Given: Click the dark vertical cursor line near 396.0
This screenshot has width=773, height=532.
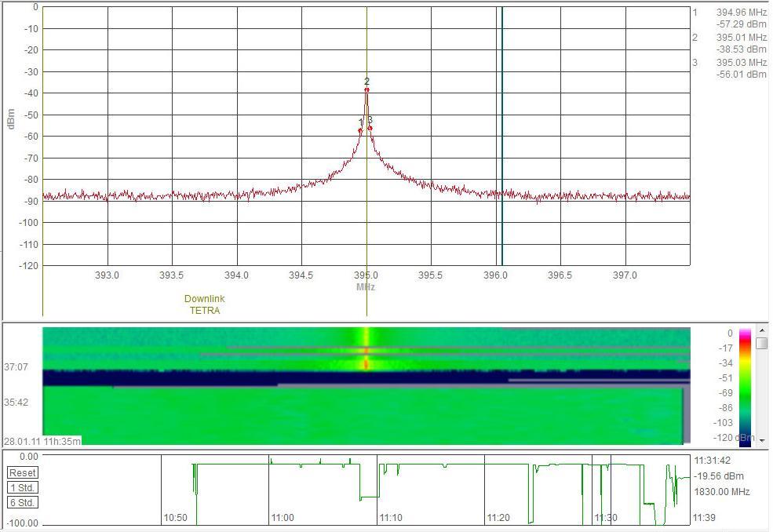Looking at the screenshot, I should (501, 136).
